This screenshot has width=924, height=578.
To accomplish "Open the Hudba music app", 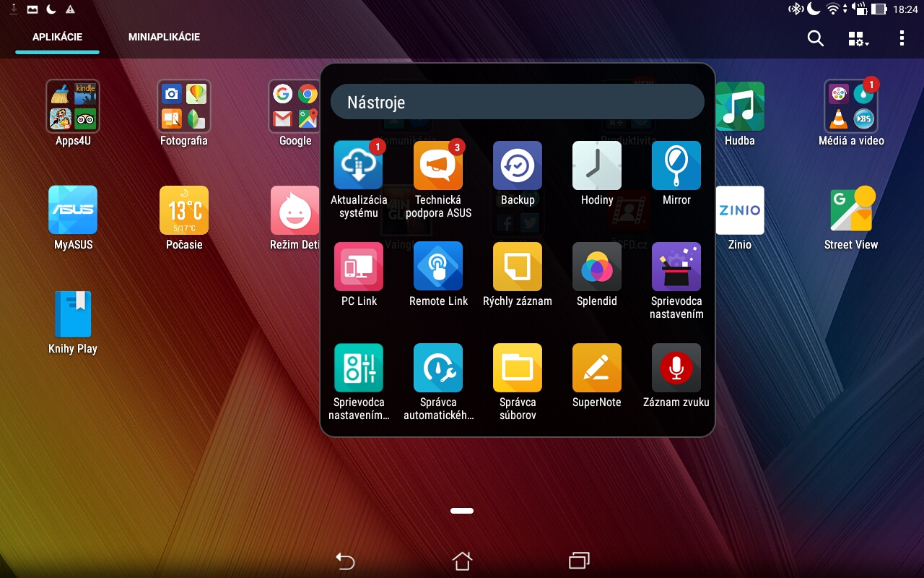I will pos(740,106).
